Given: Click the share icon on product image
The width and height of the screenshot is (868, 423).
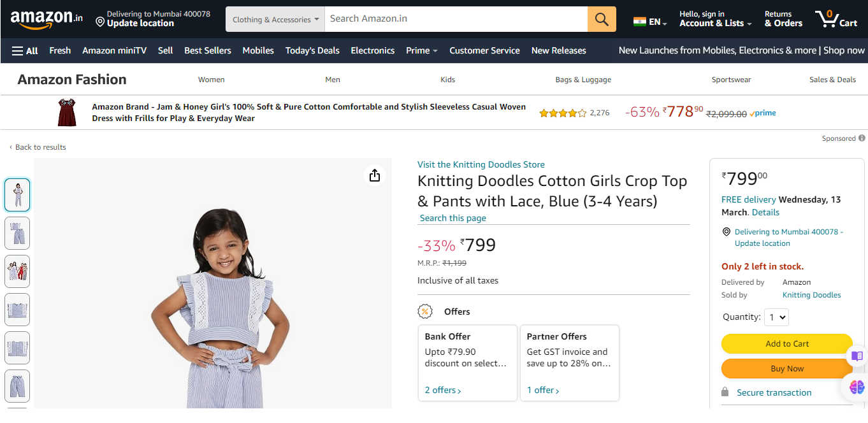Looking at the screenshot, I should pyautogui.click(x=375, y=175).
